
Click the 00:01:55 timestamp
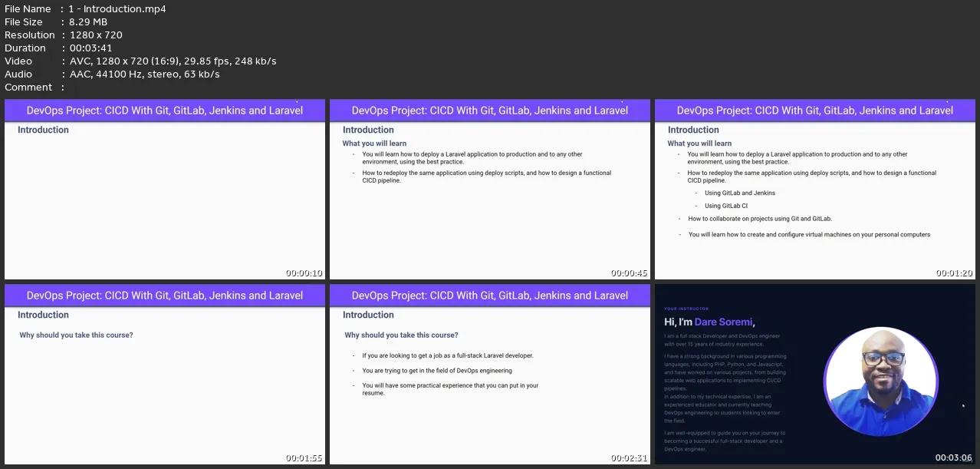(304, 458)
